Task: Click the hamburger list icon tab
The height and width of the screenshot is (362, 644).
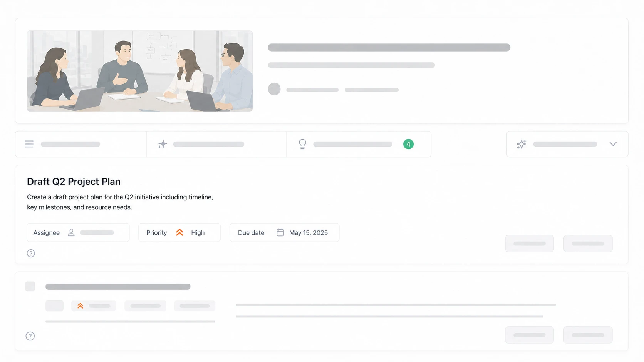Action: (x=80, y=144)
